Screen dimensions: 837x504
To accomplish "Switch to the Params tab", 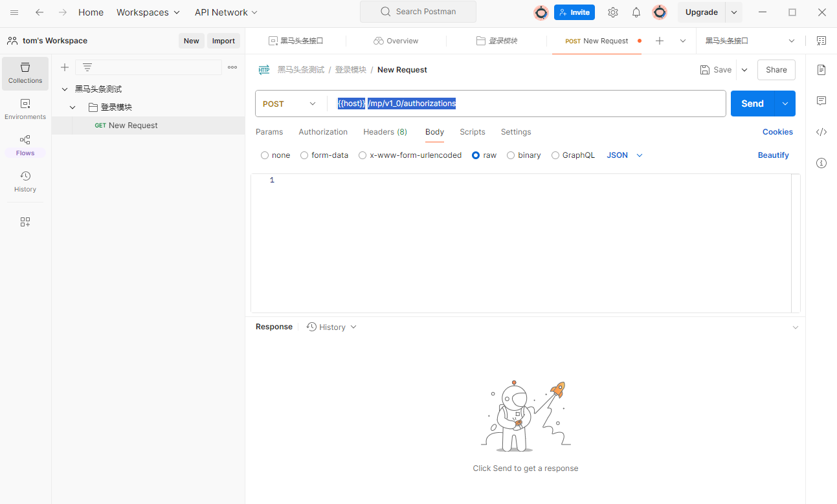I will [x=269, y=132].
